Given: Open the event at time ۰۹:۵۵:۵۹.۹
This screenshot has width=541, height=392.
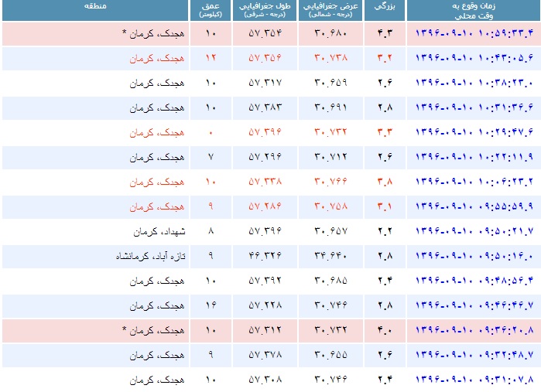Looking at the screenshot, I should (x=474, y=206).
